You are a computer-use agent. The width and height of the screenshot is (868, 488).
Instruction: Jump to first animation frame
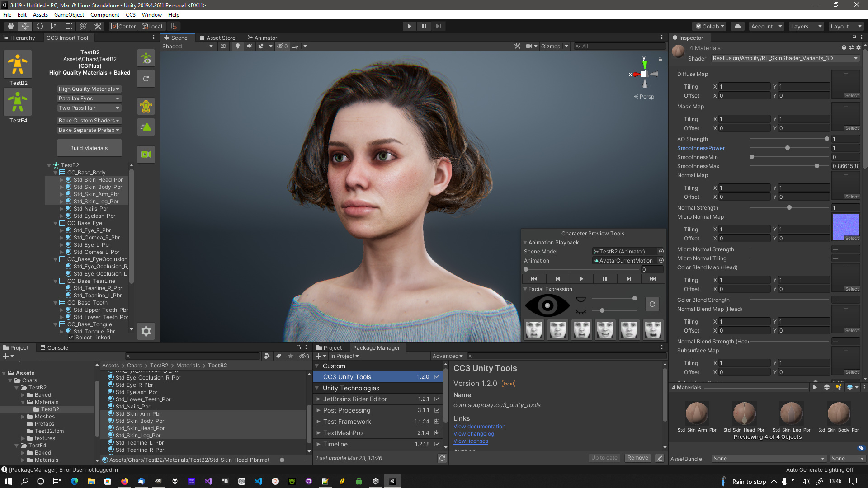[534, 279]
